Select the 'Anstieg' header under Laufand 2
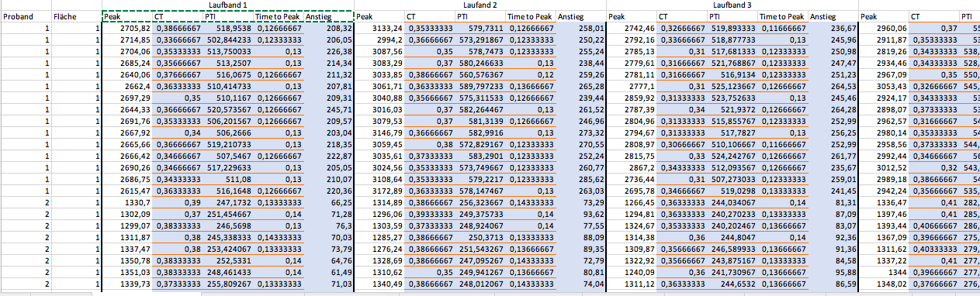This screenshot has width=980, height=296. tap(580, 16)
